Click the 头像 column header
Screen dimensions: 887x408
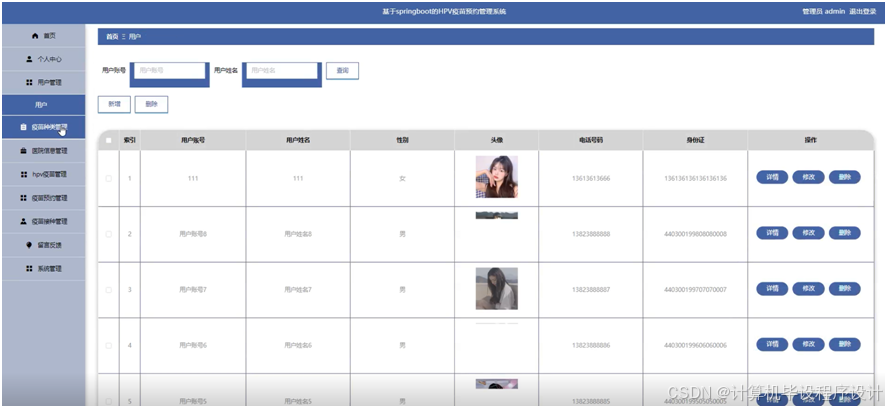coord(496,140)
